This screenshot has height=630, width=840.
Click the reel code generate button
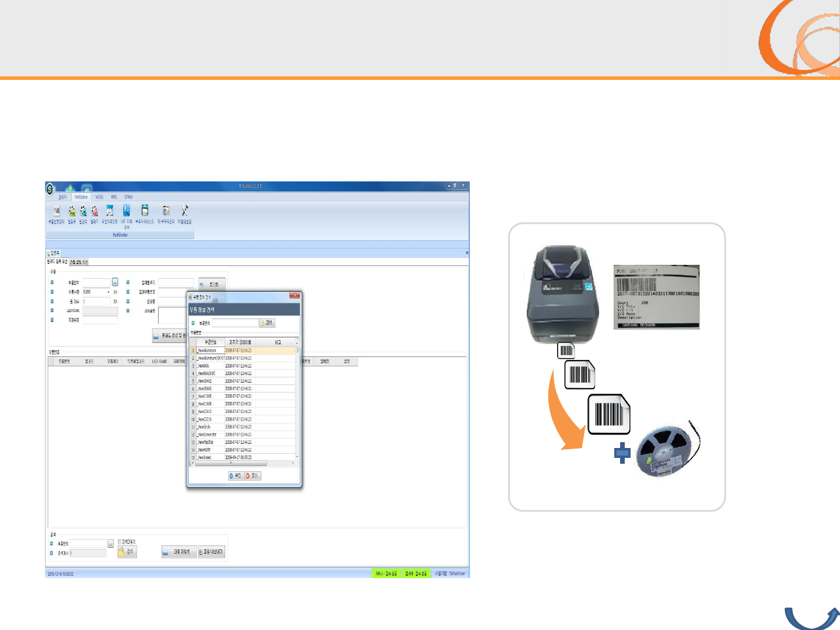(x=170, y=335)
